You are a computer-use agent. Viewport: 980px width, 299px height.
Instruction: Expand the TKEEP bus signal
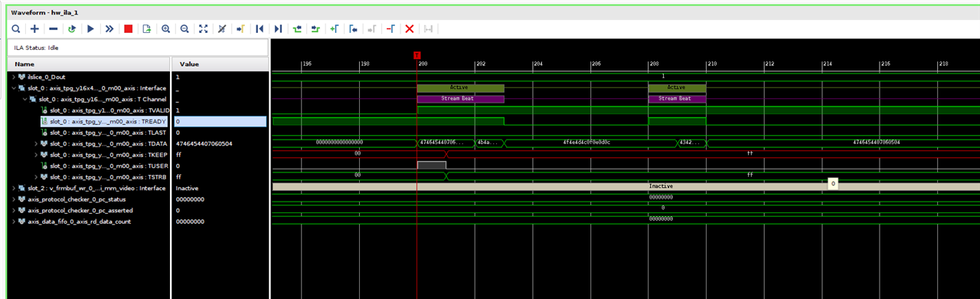pos(36,154)
